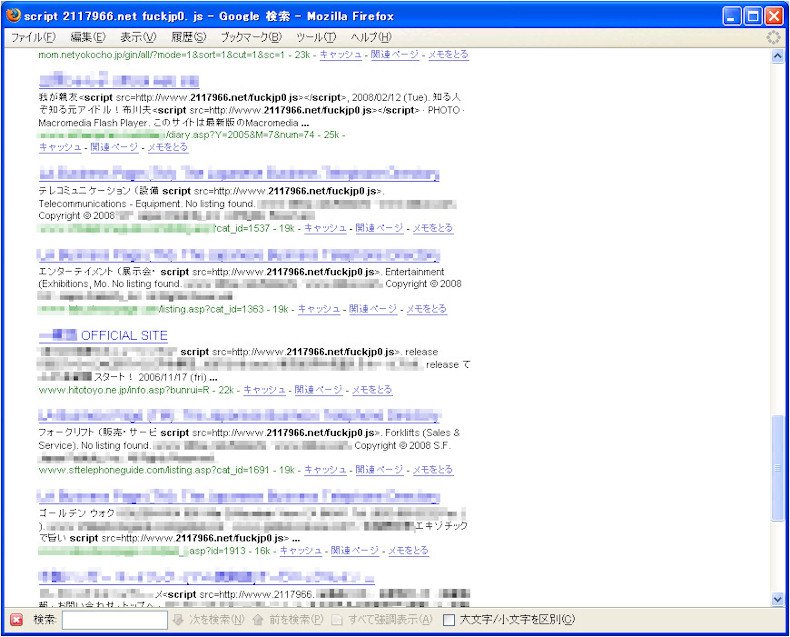Open the OFFICIAL SITE result link
This screenshot has width=790, height=637.
103,336
